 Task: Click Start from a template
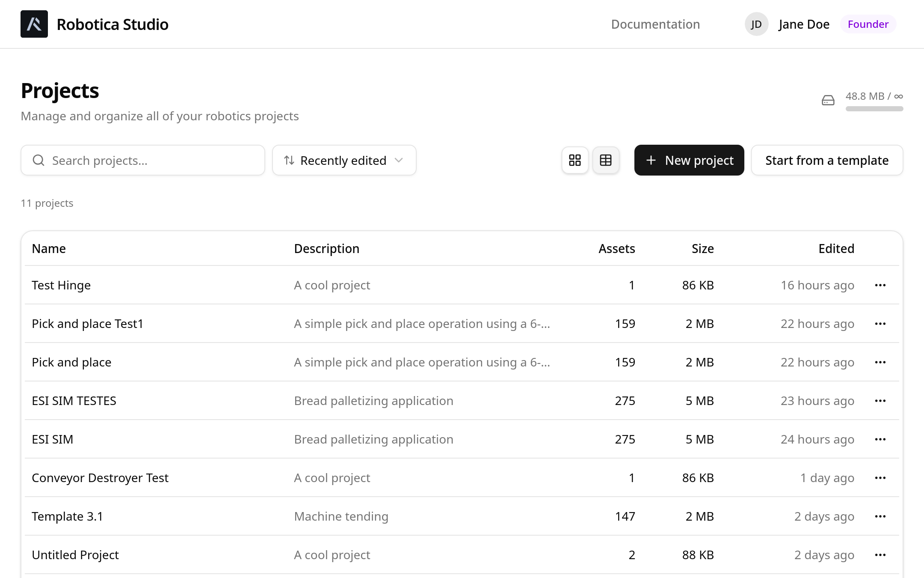[x=826, y=160]
